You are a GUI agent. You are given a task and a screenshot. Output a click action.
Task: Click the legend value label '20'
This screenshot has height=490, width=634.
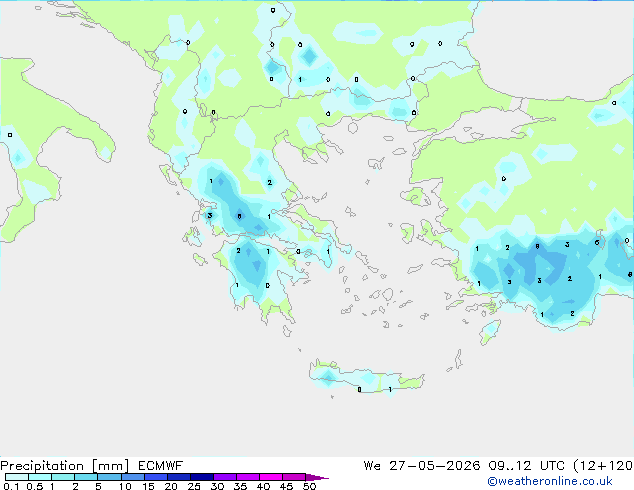tap(171, 486)
